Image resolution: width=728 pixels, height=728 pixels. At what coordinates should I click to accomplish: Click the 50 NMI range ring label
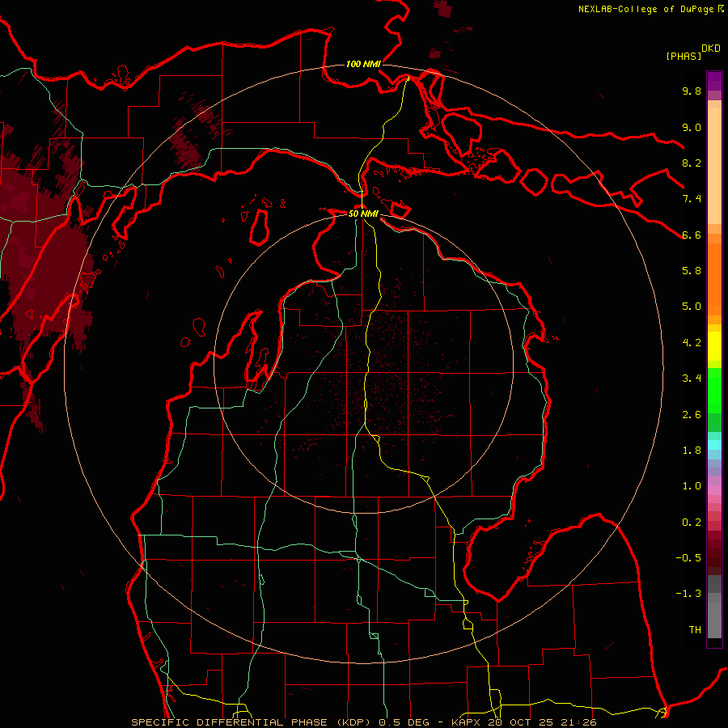[x=363, y=214]
